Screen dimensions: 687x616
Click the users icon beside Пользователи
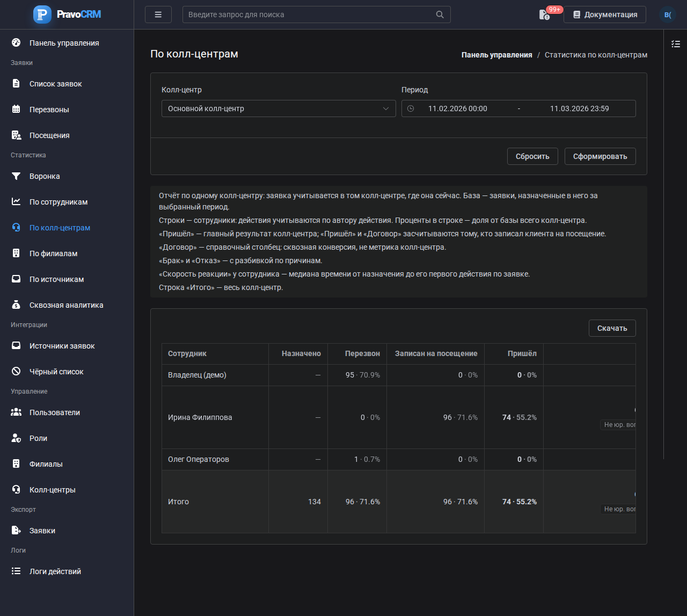pyautogui.click(x=16, y=412)
